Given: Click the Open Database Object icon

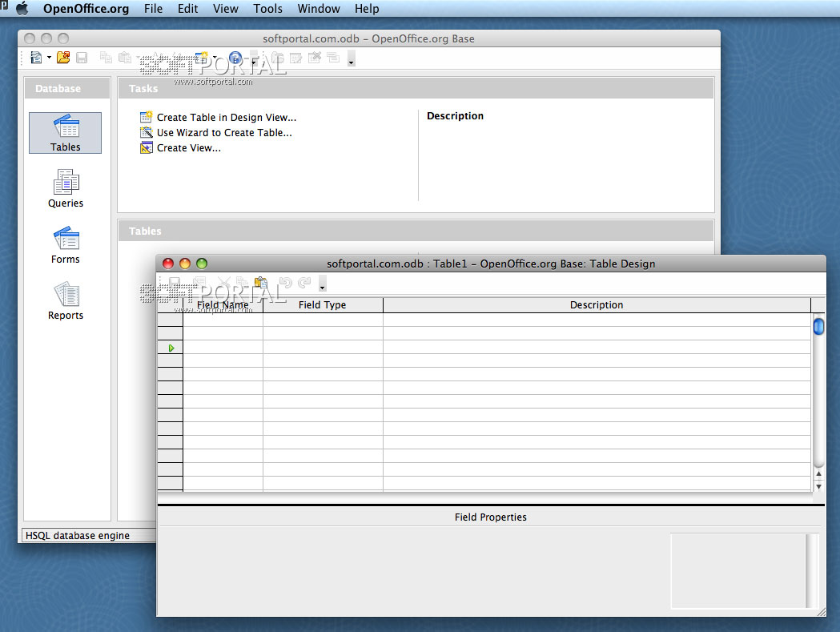Looking at the screenshot, I should point(277,58).
